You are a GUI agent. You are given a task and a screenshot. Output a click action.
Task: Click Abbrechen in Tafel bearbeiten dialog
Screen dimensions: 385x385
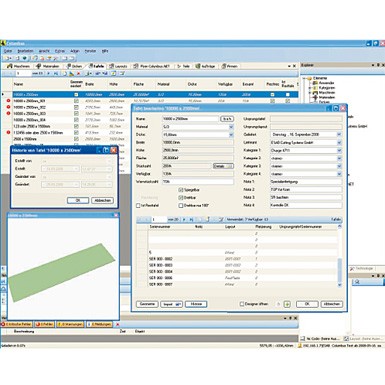point(332,304)
